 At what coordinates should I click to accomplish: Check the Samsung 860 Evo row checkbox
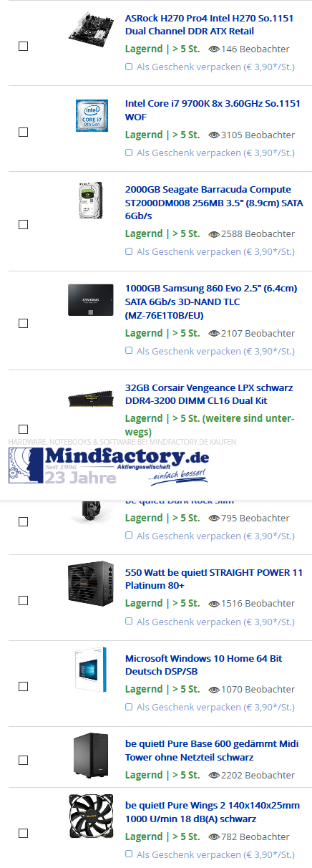point(23,323)
